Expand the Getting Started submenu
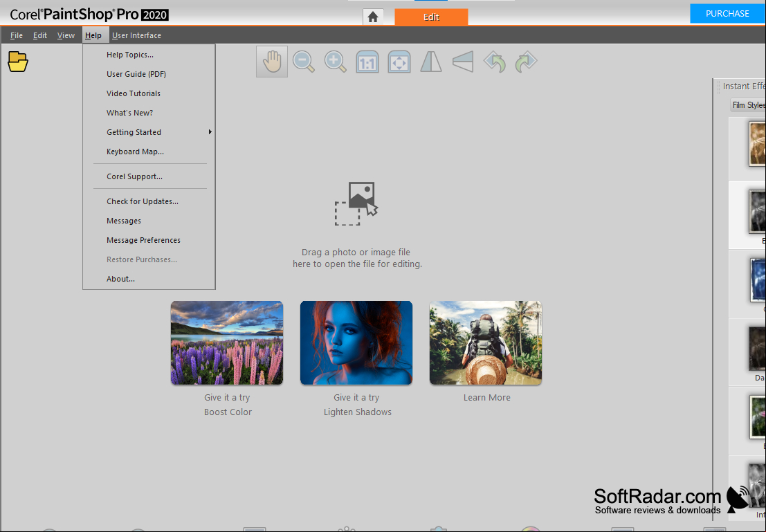Screen dimensions: 766x532 coord(149,132)
